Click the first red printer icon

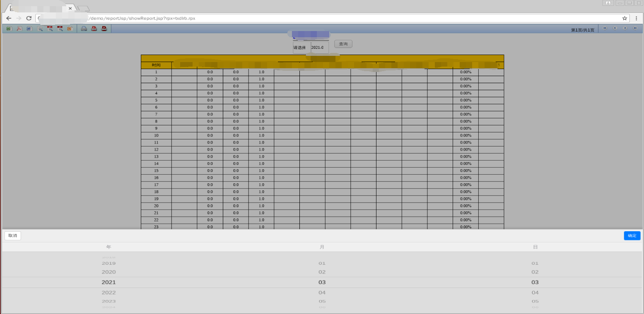[94, 29]
